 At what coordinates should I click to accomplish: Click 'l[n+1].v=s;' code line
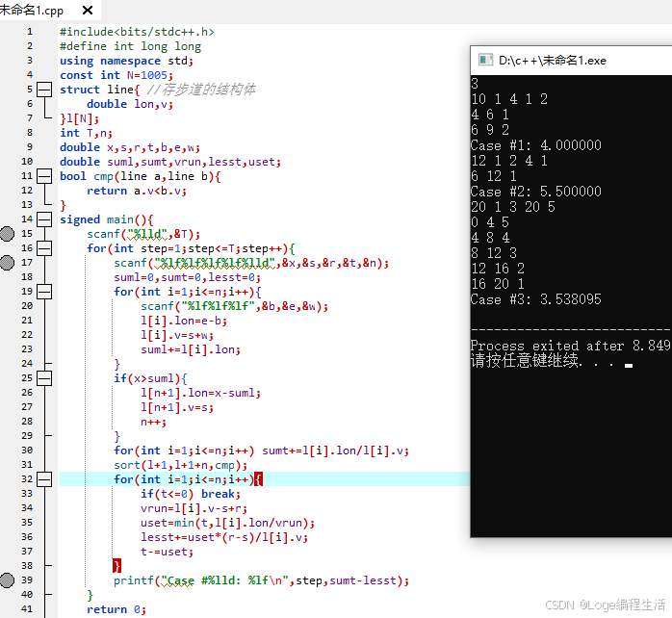(177, 407)
